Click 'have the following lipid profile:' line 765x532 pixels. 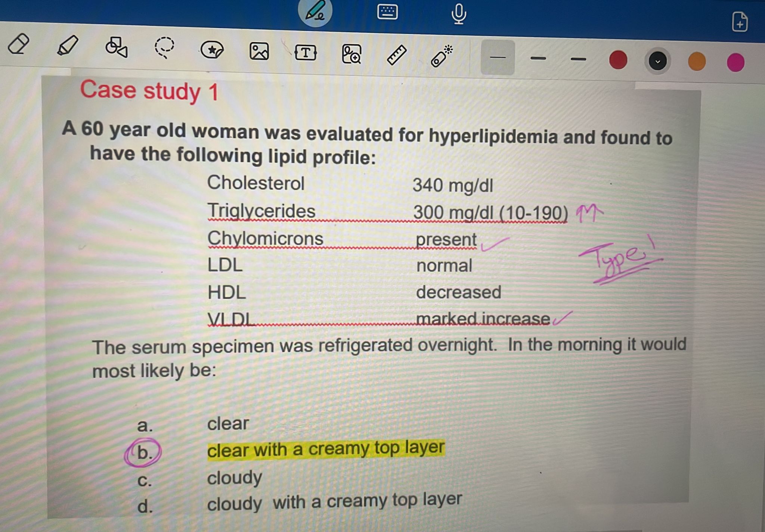(233, 155)
